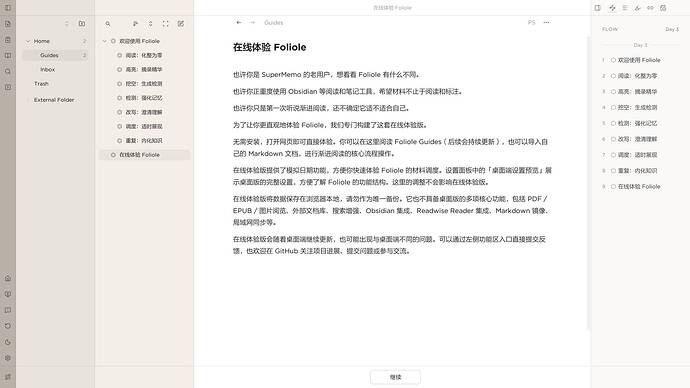Open search with the magnifier icon in document list
This screenshot has width=690, height=388.
(108, 24)
